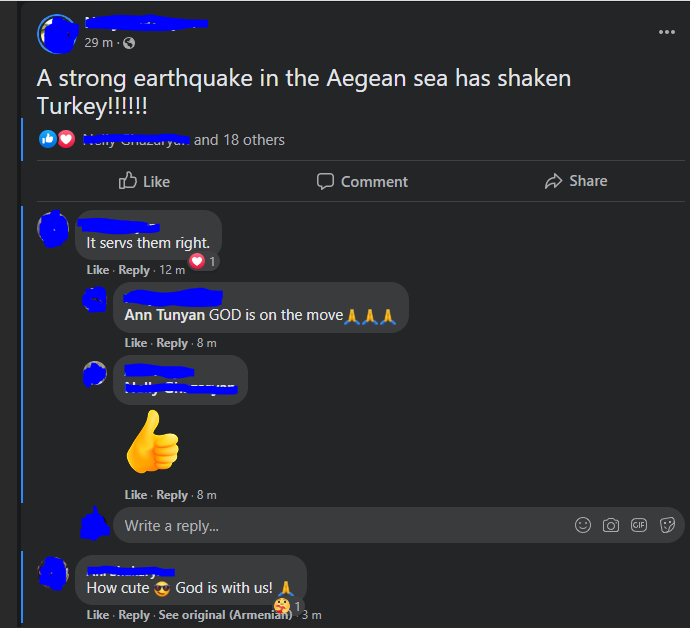Share the earthquake post
This screenshot has height=628, width=690.
pos(576,181)
